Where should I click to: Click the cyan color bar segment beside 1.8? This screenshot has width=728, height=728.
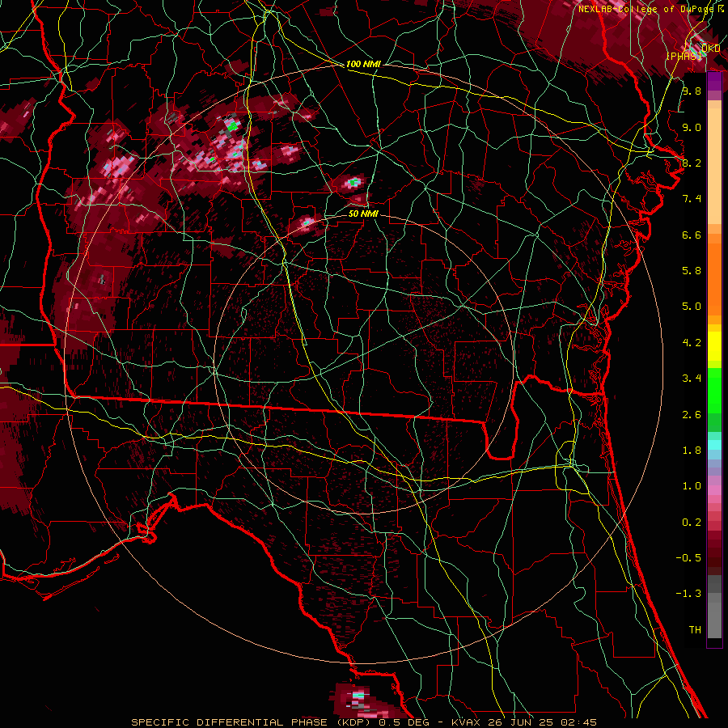714,445
